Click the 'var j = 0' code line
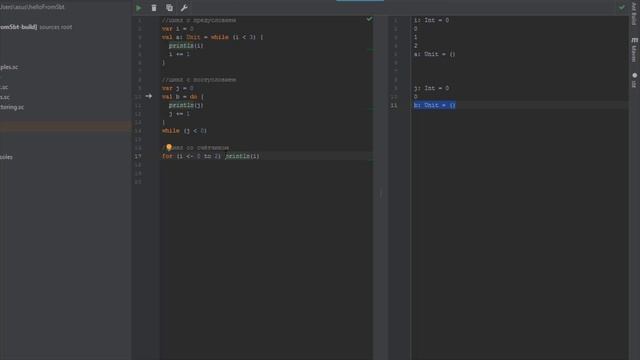Viewport: 640px width, 360px height. [178, 88]
